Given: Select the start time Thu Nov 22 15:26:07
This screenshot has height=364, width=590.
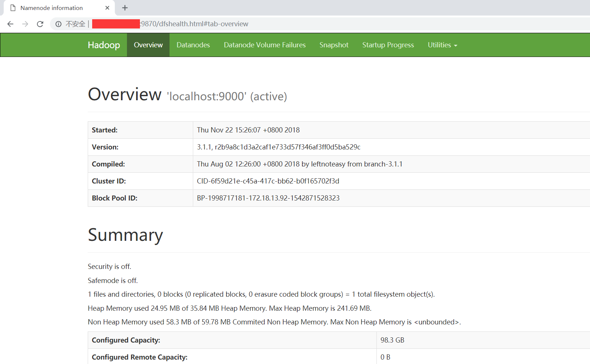Looking at the screenshot, I should [x=248, y=130].
